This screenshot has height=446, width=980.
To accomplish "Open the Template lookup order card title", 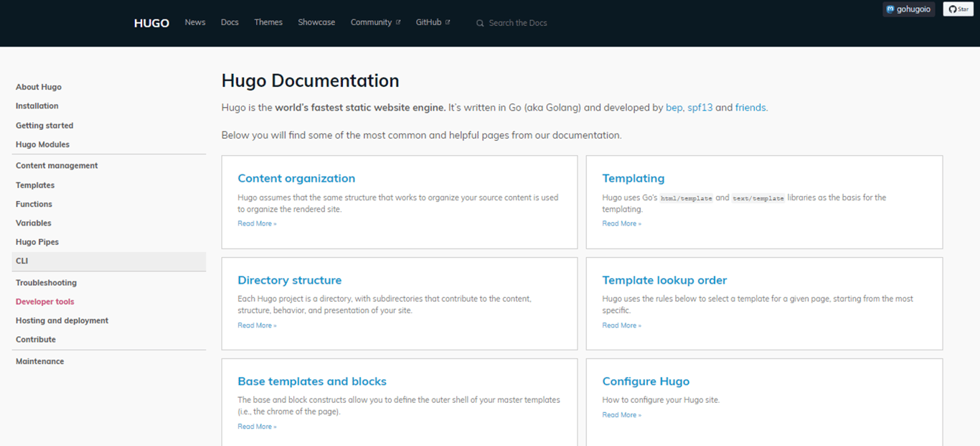I will click(664, 280).
